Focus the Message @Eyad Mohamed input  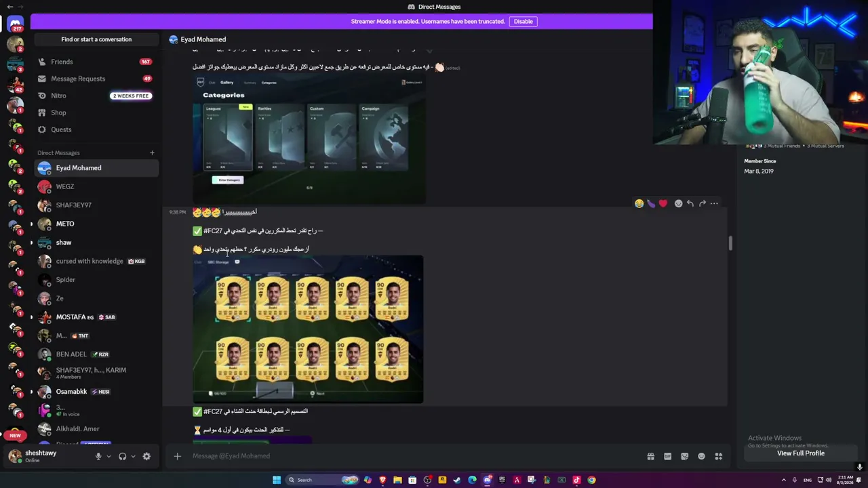pos(414,456)
